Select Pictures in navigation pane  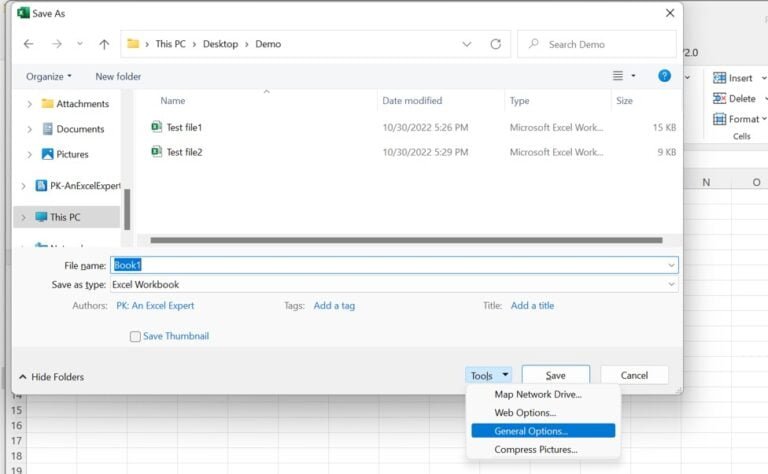tap(72, 154)
